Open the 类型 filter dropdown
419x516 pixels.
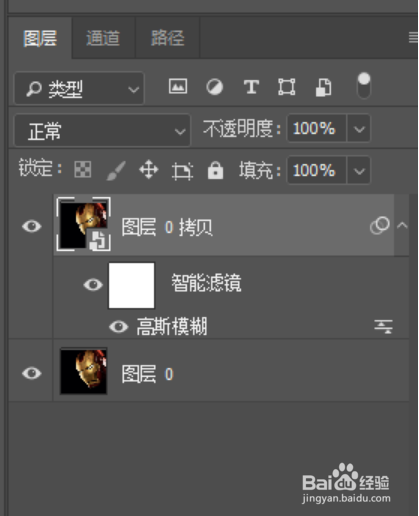coord(79,88)
